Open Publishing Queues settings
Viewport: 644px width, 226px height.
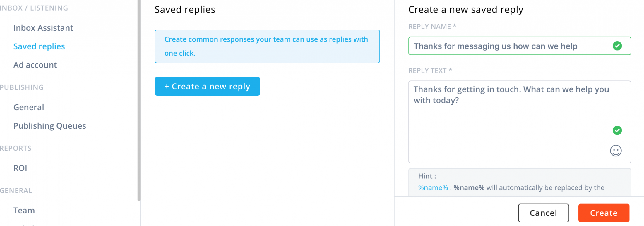pos(50,126)
